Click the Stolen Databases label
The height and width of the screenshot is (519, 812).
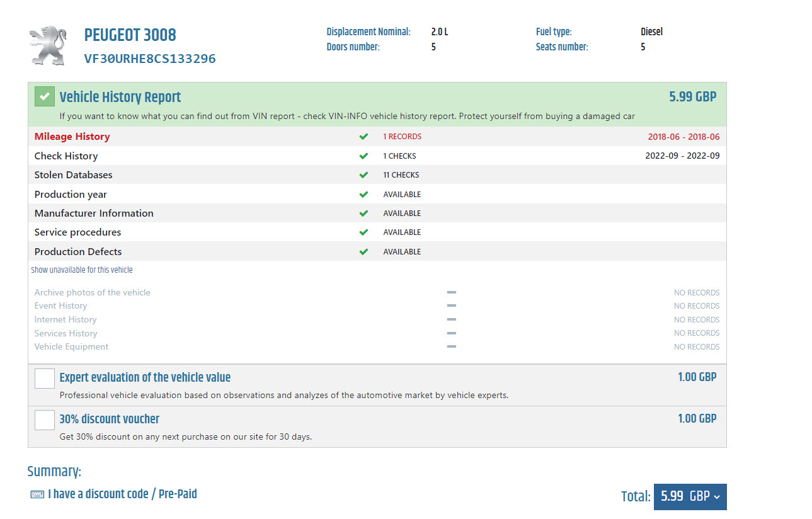74,175
